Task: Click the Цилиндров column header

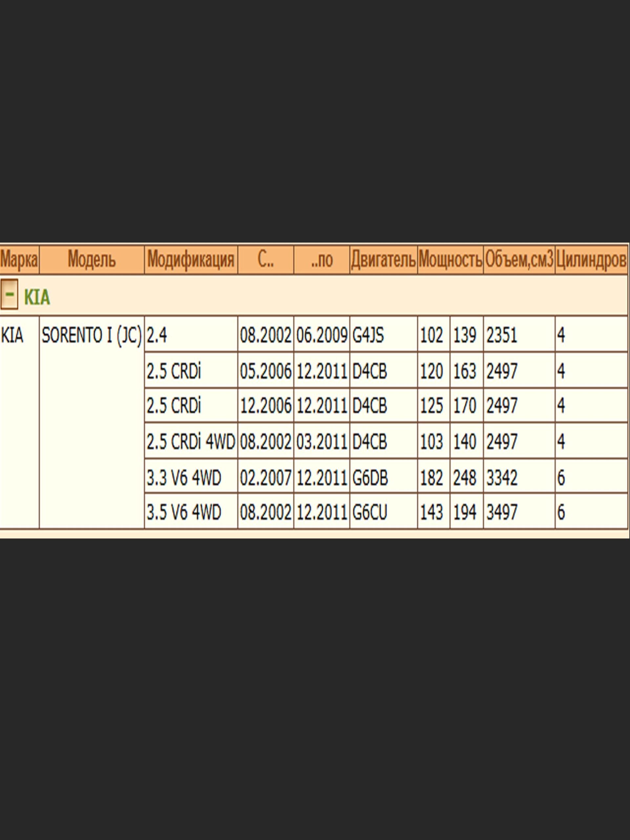Action: [x=591, y=260]
